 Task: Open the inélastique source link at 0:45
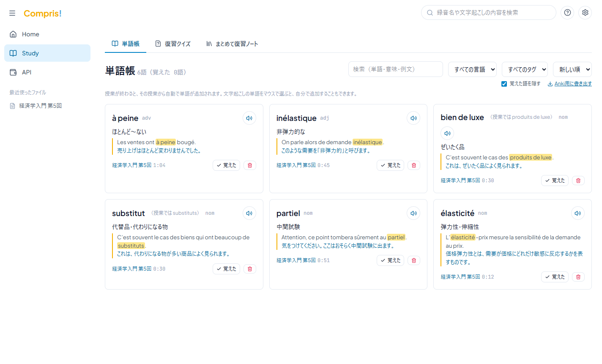pos(303,165)
